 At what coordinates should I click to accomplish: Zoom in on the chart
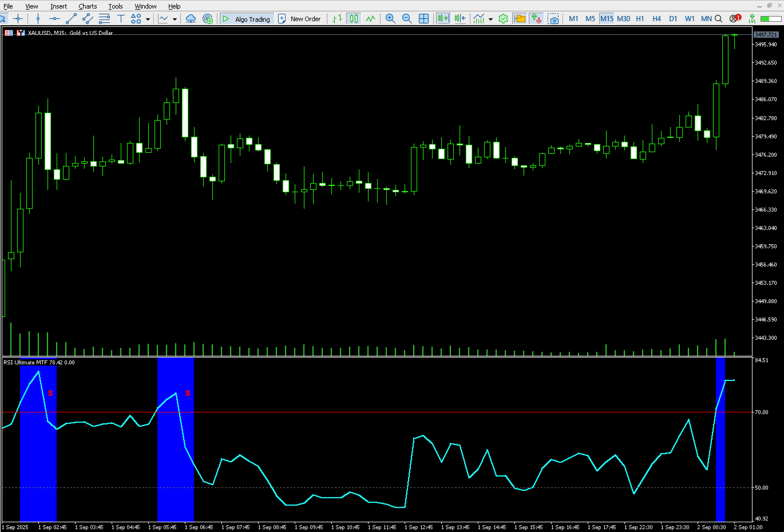tap(390, 19)
